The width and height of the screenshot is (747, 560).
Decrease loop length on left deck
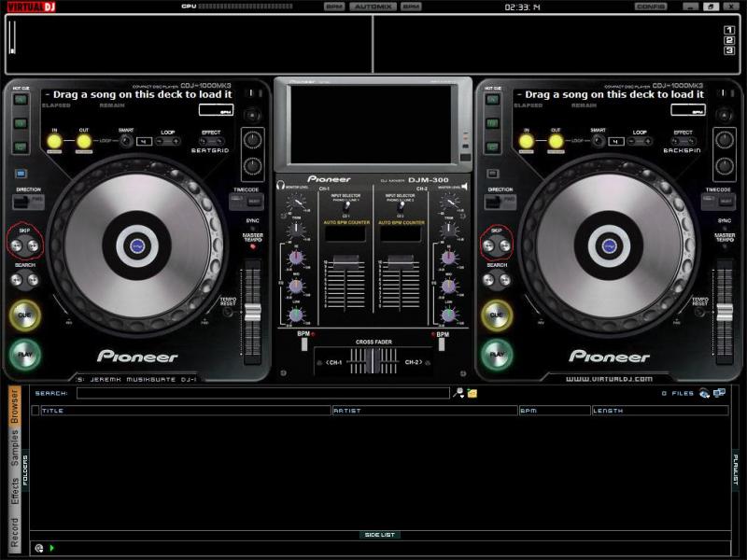point(160,142)
